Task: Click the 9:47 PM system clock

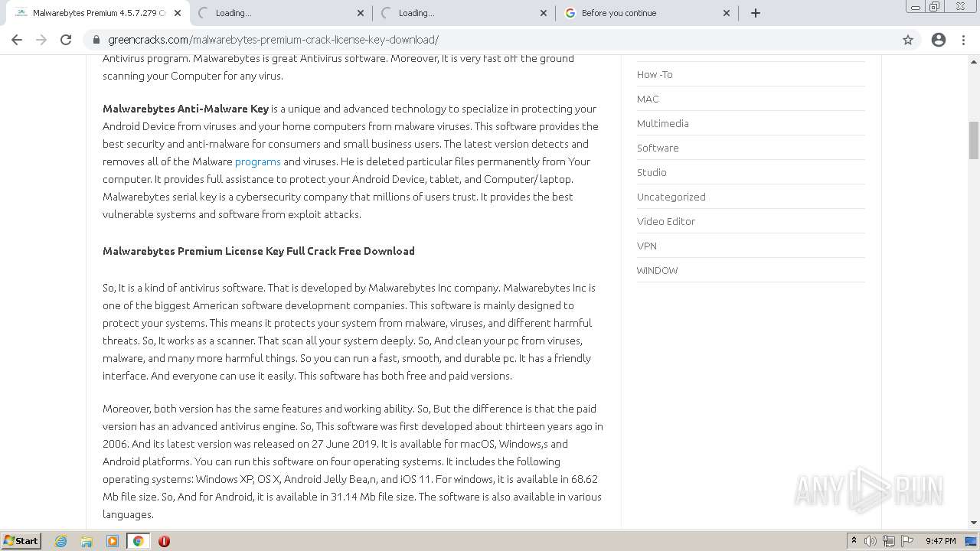Action: point(940,541)
